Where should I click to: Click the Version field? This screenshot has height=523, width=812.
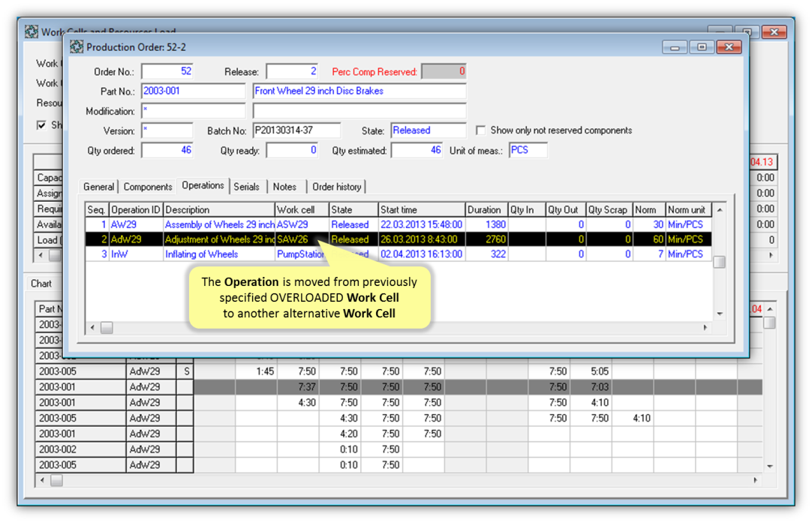pos(167,131)
